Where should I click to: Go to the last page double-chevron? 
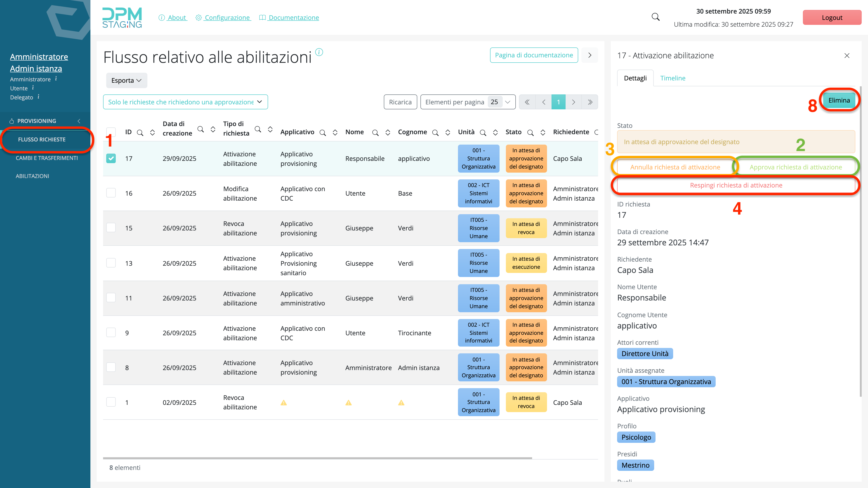pyautogui.click(x=590, y=102)
